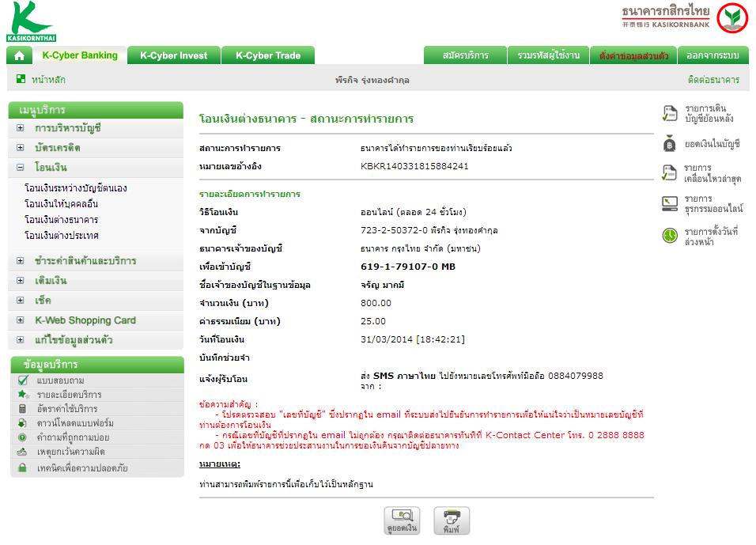
Task: Open the home icon tab
Action: pyautogui.click(x=19, y=55)
